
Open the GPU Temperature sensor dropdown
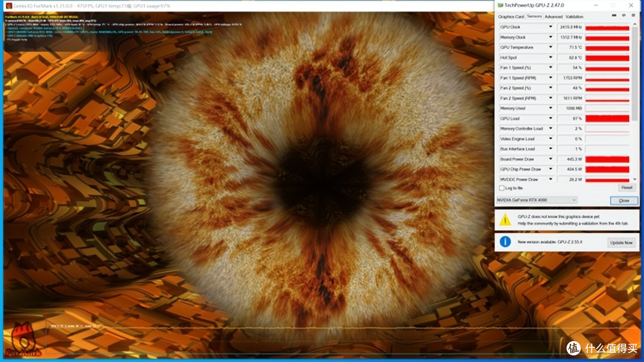[x=551, y=47]
